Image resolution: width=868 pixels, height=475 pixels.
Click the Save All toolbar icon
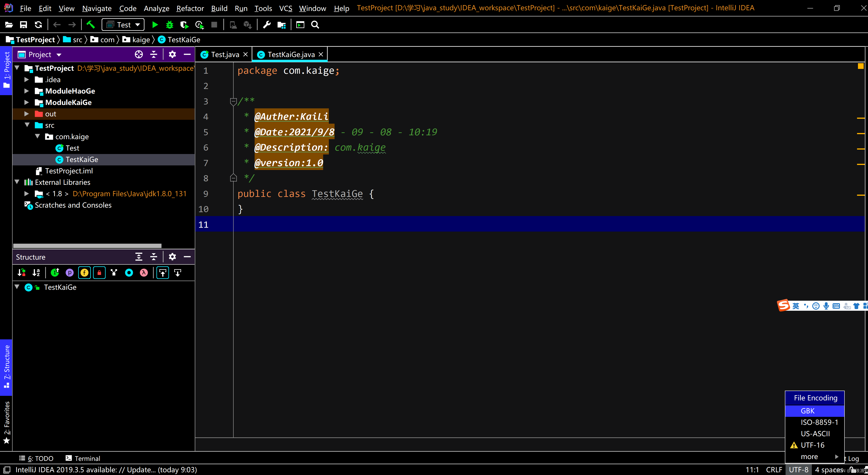23,25
